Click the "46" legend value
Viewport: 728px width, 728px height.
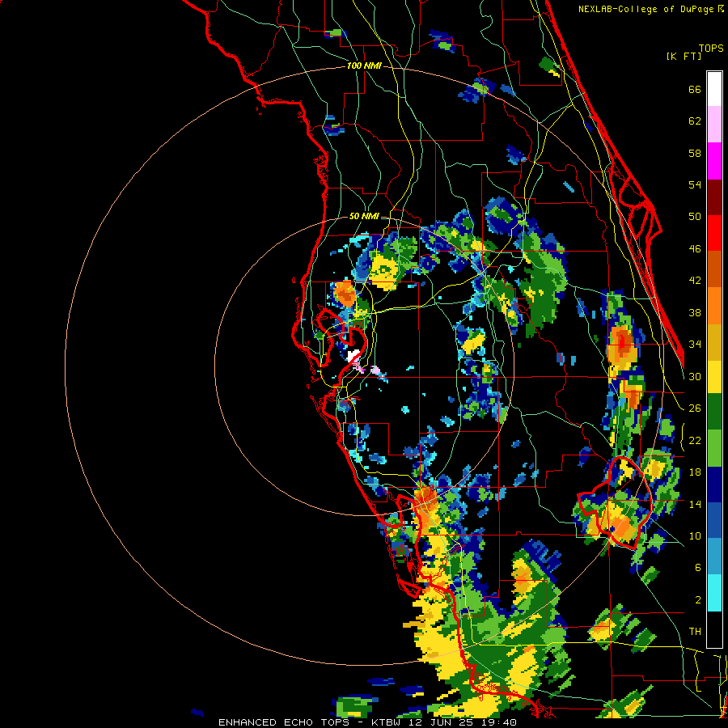point(695,249)
